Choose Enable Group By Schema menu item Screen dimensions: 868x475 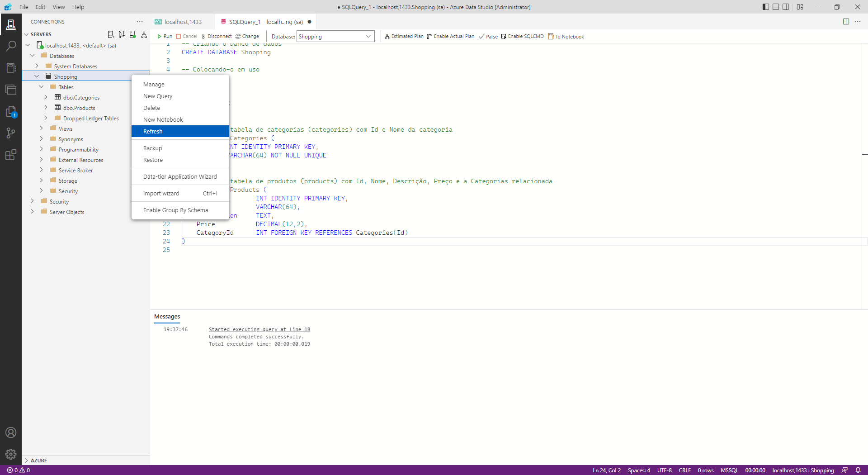180,210
